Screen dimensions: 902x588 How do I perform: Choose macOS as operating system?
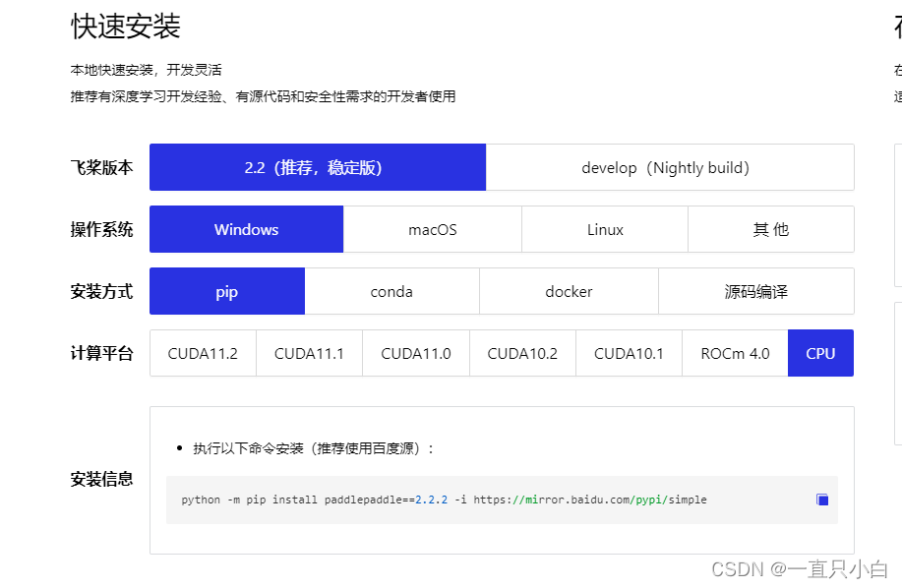tap(433, 229)
